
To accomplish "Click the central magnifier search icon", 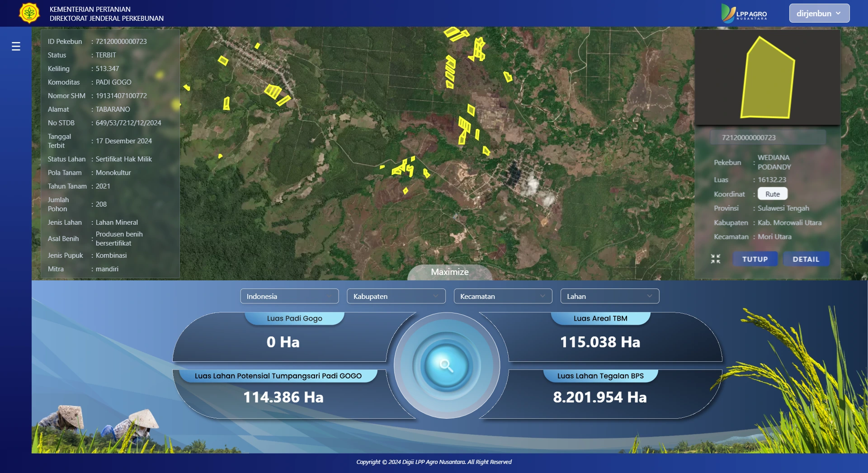I will tap(448, 365).
